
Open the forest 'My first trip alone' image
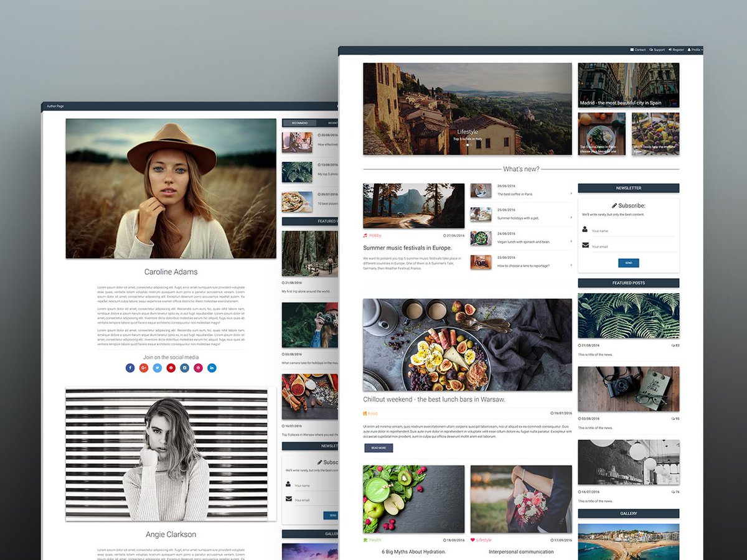tap(310, 254)
